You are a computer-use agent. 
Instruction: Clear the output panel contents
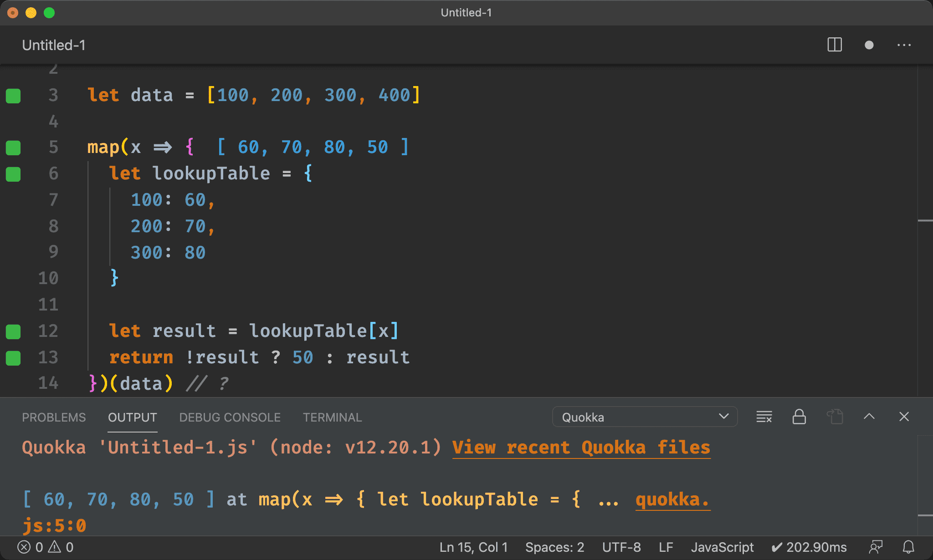pos(764,417)
